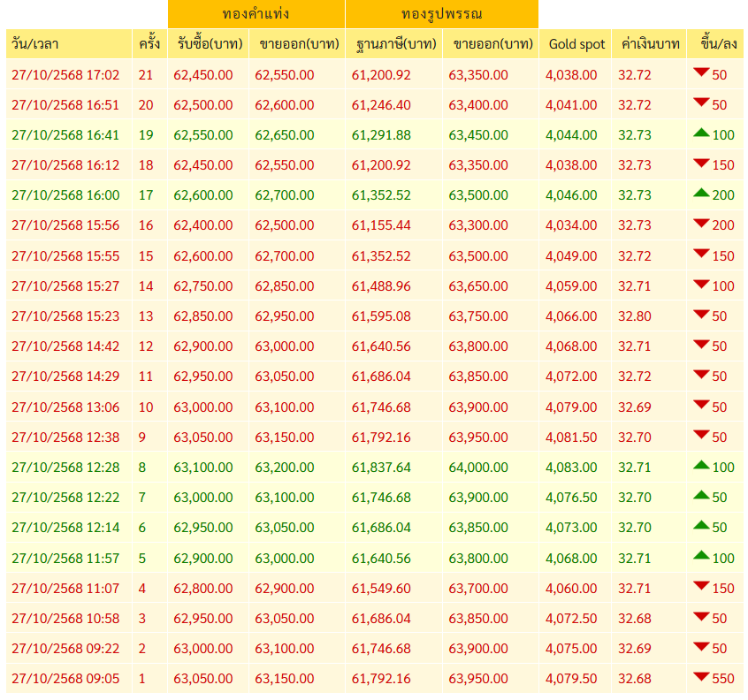
Task: Click the 27/10/2568 09:05 timestamp
Action: pyautogui.click(x=65, y=678)
